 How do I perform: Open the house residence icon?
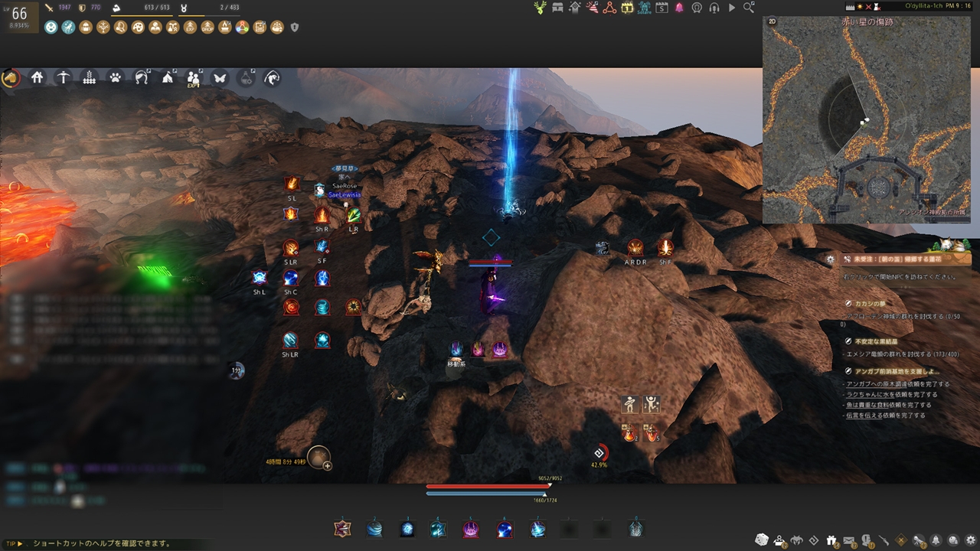pyautogui.click(x=38, y=77)
